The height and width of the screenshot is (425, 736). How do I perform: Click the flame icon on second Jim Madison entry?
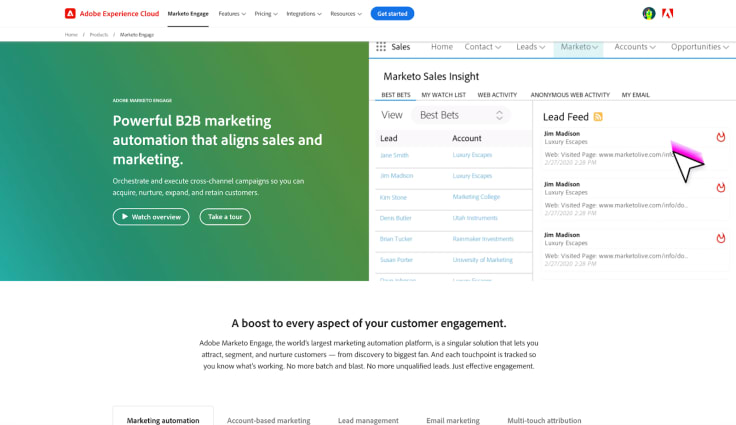tap(721, 187)
